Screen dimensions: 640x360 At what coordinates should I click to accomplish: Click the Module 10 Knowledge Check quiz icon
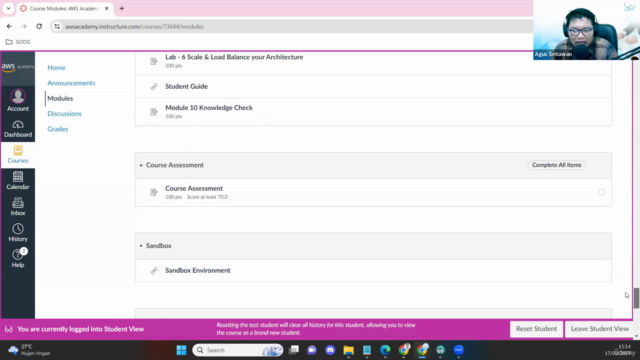click(x=154, y=112)
